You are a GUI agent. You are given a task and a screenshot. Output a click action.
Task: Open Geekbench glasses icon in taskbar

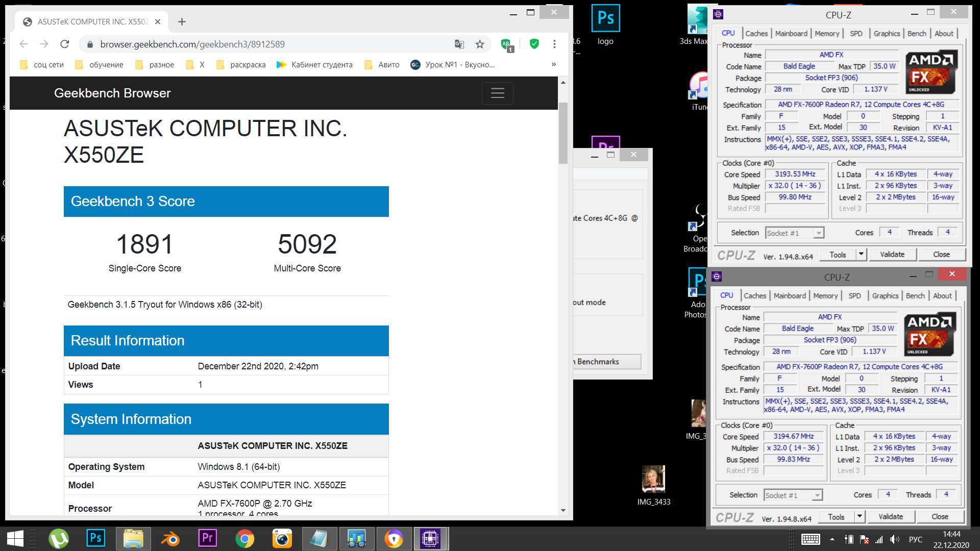pyautogui.click(x=356, y=539)
